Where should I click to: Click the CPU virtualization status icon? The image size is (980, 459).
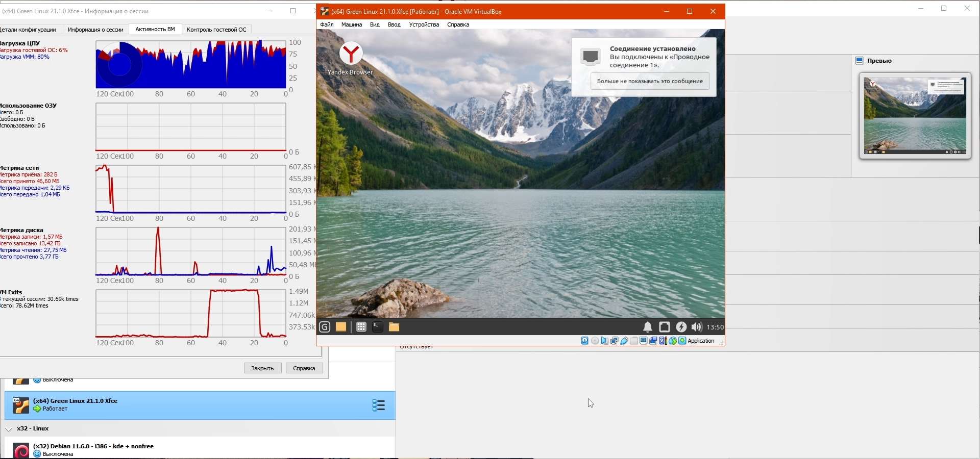point(663,341)
